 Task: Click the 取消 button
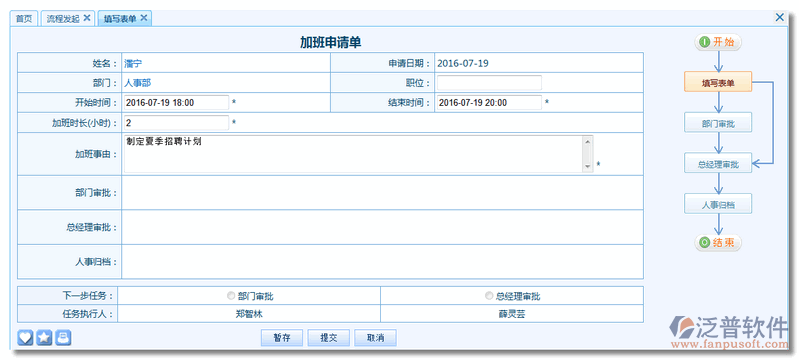coord(376,338)
